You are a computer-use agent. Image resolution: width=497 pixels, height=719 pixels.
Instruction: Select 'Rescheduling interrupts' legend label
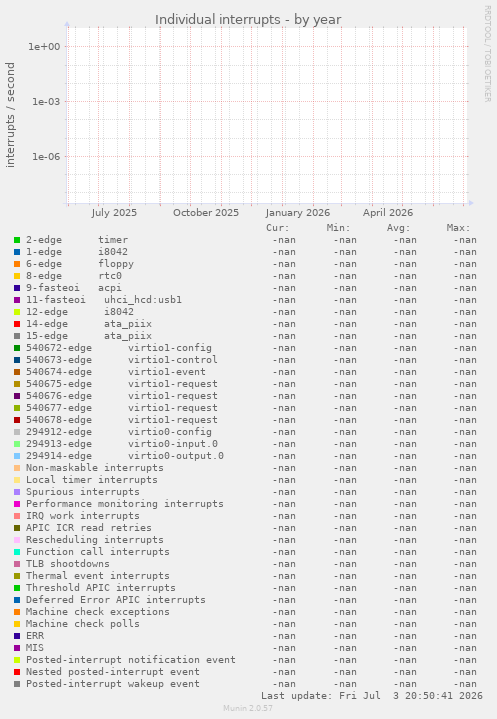(94, 540)
